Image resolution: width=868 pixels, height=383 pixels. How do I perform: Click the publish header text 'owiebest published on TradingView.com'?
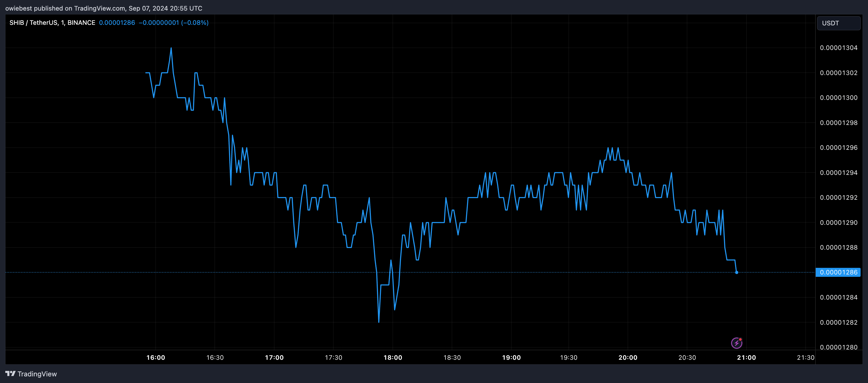(x=65, y=8)
